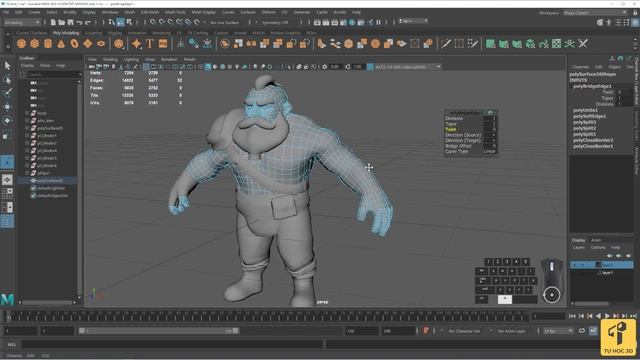The width and height of the screenshot is (640, 360).
Task: Select the arrow Select tool in toolbox
Action: (x=7, y=66)
